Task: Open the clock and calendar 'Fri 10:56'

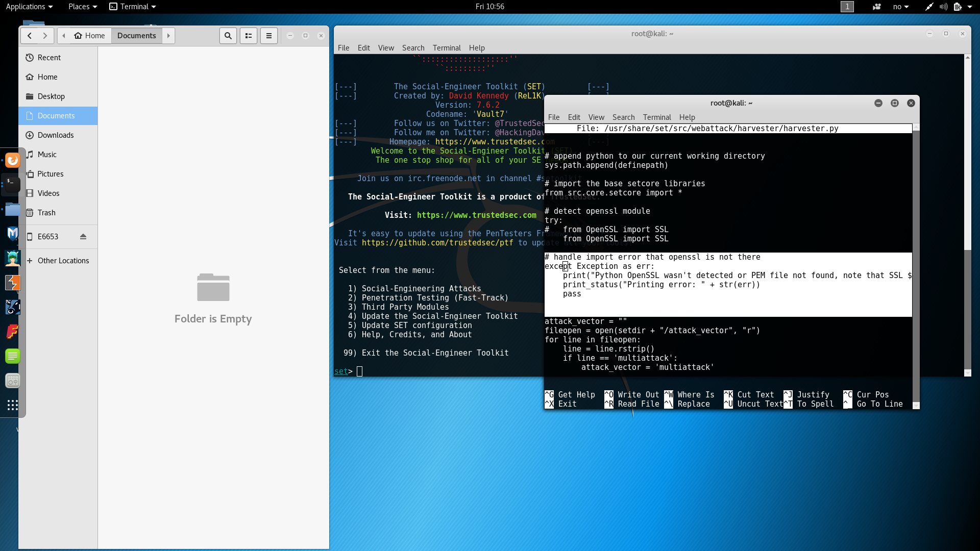Action: tap(490, 7)
